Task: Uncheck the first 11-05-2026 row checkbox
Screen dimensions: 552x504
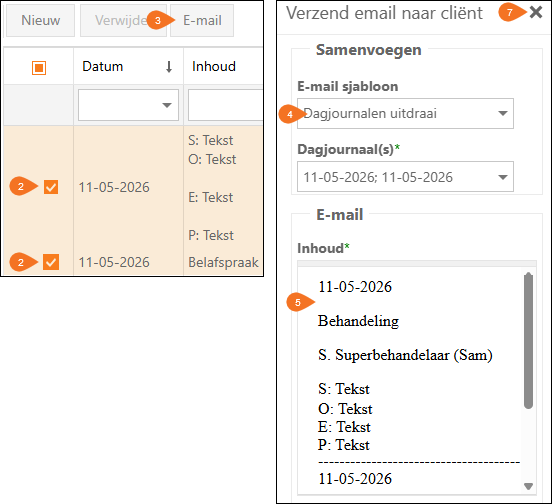Action: click(51, 187)
